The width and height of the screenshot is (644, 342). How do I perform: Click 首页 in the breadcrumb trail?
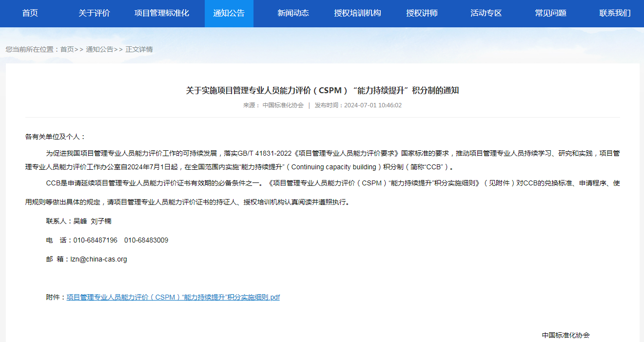tap(67, 49)
